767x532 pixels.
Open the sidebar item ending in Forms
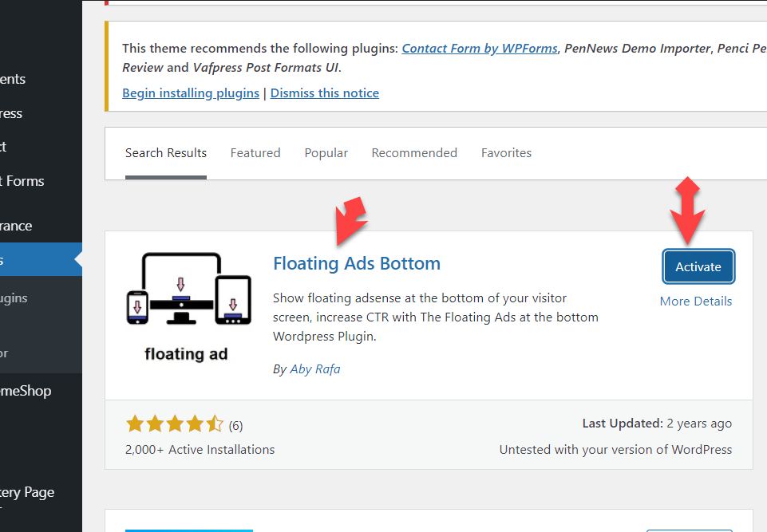point(24,181)
